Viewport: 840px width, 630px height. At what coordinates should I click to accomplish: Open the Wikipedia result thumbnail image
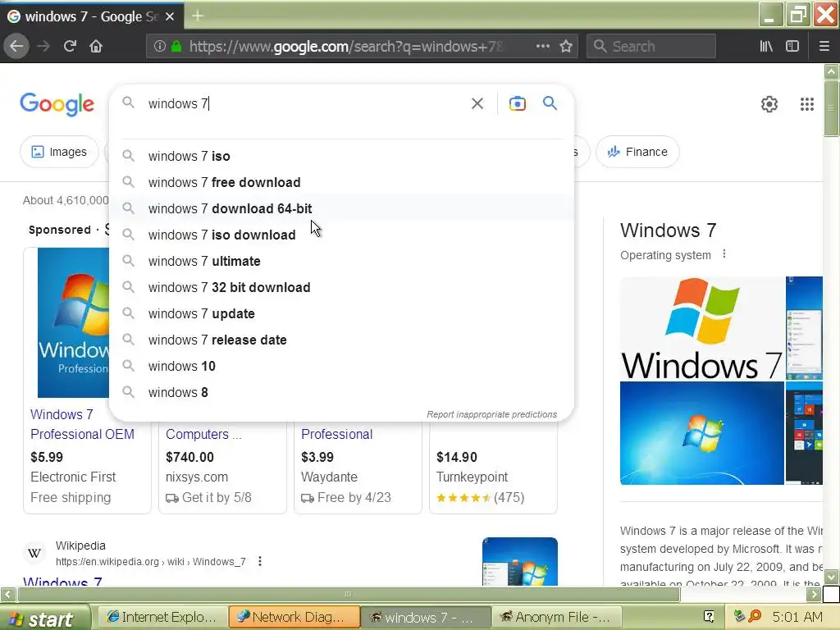tap(519, 561)
